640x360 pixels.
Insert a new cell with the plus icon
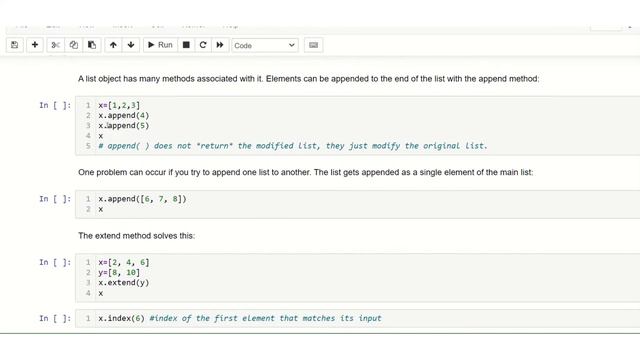point(35,45)
